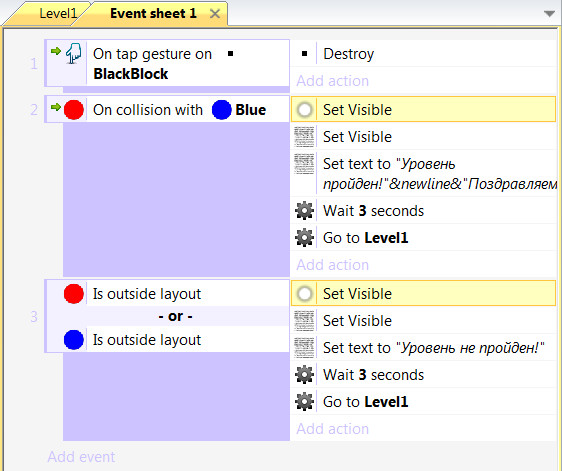Select gear icon beside first Wait 3 seconds
The width and height of the screenshot is (562, 471).
click(304, 211)
